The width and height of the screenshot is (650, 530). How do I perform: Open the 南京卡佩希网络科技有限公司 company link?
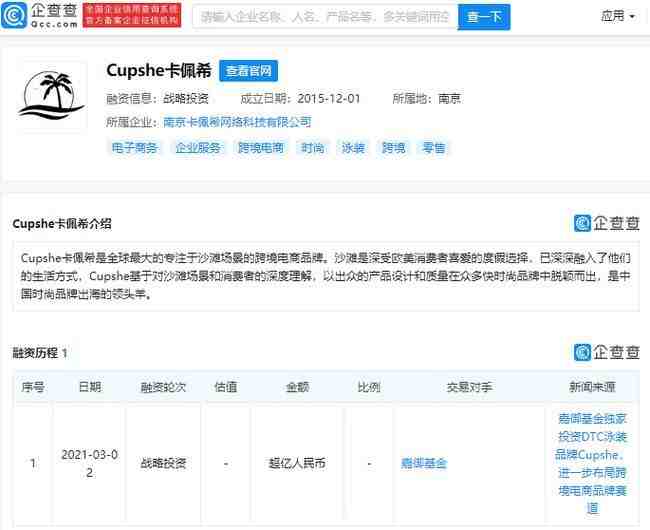237,122
